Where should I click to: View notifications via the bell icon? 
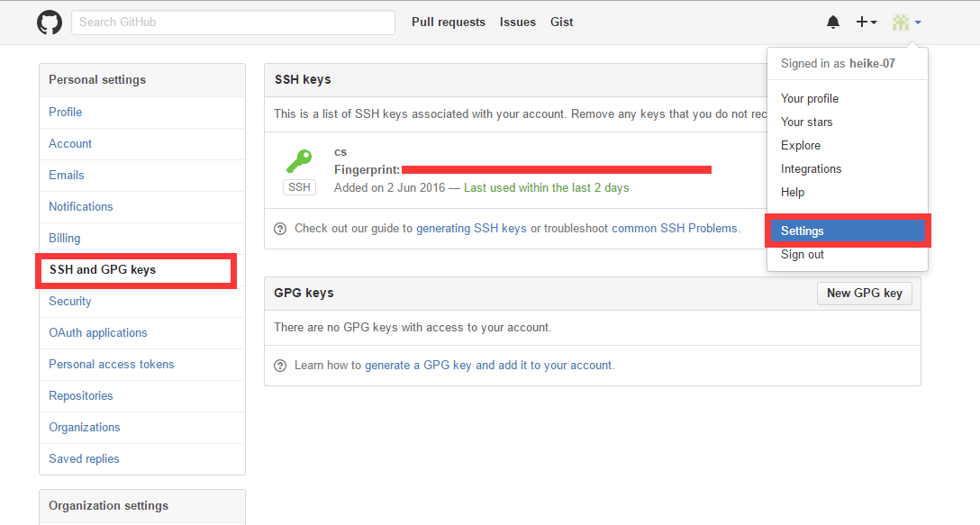tap(832, 22)
